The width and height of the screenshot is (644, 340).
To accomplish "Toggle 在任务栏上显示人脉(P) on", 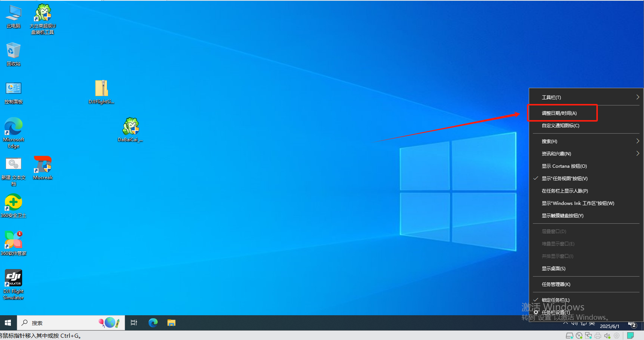I will pyautogui.click(x=586, y=191).
